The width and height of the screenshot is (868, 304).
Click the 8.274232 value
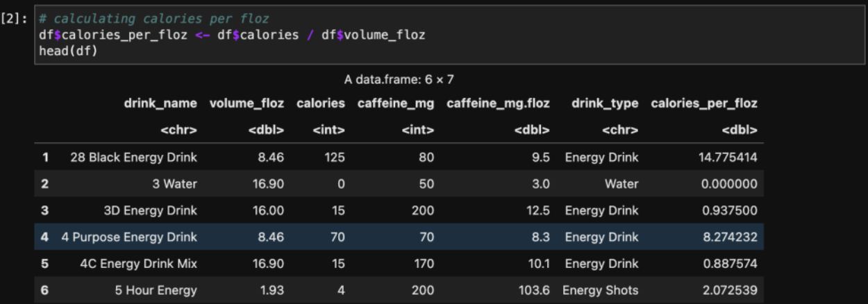731,237
